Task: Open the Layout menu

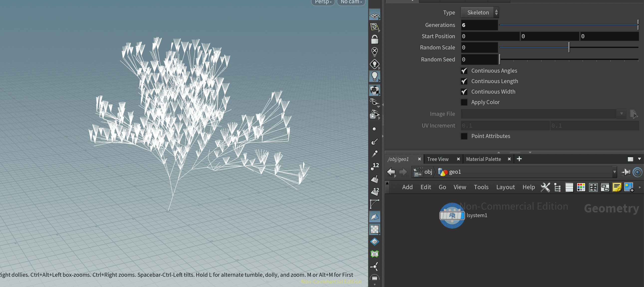Action: (505, 187)
